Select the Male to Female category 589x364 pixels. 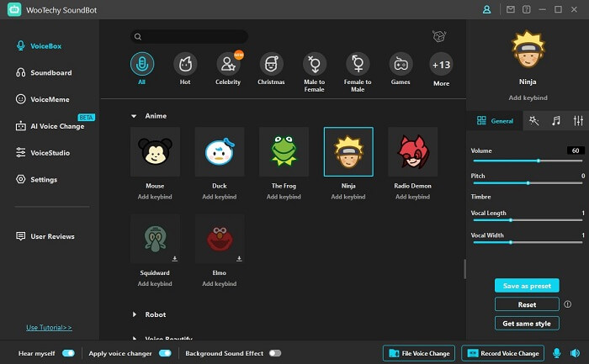314,64
